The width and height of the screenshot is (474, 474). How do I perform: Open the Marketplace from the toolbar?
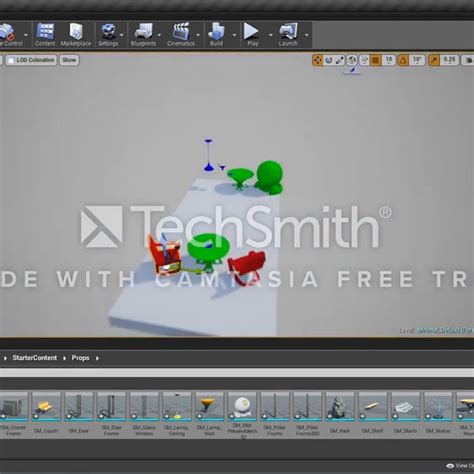pyautogui.click(x=76, y=34)
